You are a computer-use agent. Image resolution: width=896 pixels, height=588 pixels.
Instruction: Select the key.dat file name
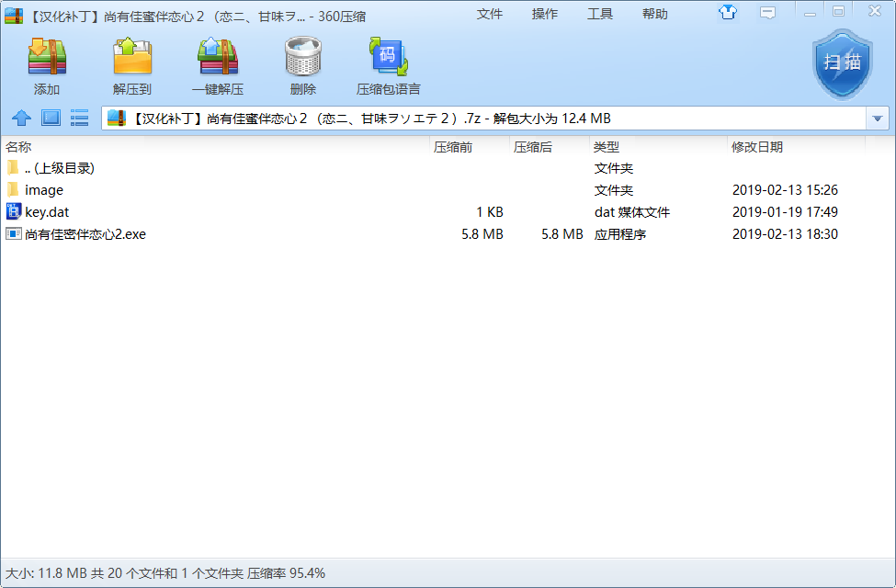point(47,212)
